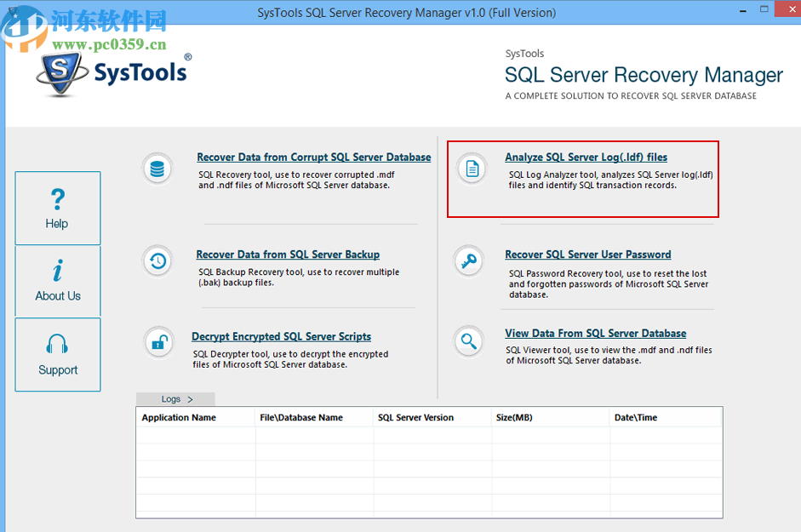Expand the Logs panel
The image size is (801, 532).
pos(175,398)
